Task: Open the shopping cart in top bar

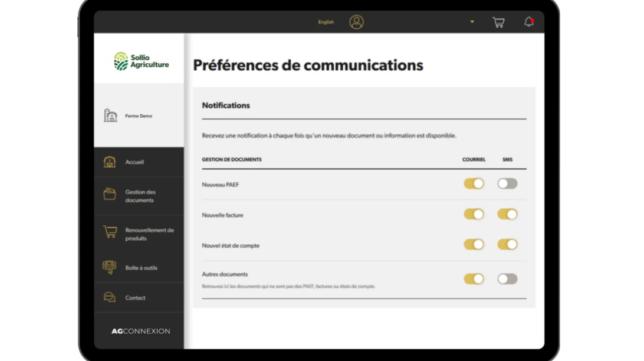Action: [x=498, y=22]
